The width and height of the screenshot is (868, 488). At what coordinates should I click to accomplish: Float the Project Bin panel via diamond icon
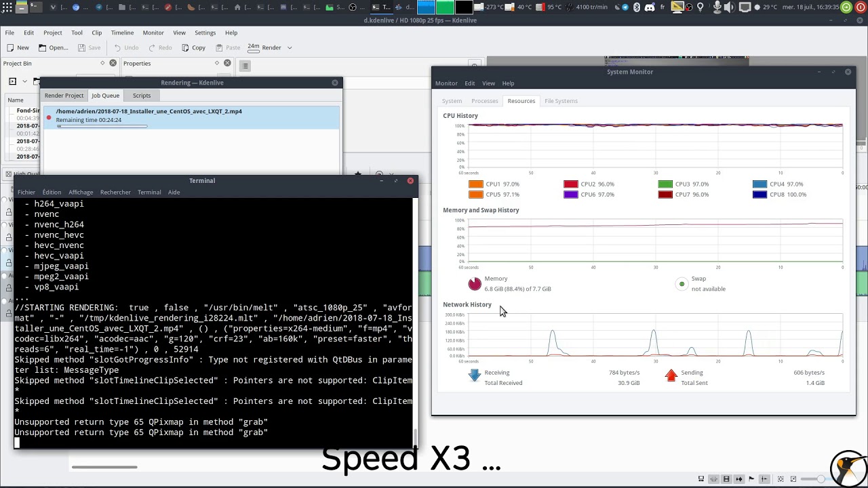click(x=103, y=63)
